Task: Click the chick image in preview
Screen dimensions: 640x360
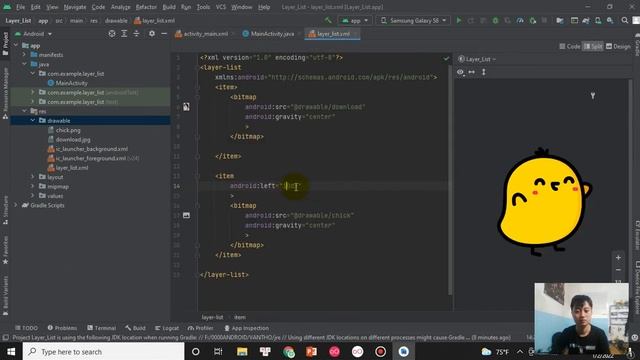Action: point(544,202)
